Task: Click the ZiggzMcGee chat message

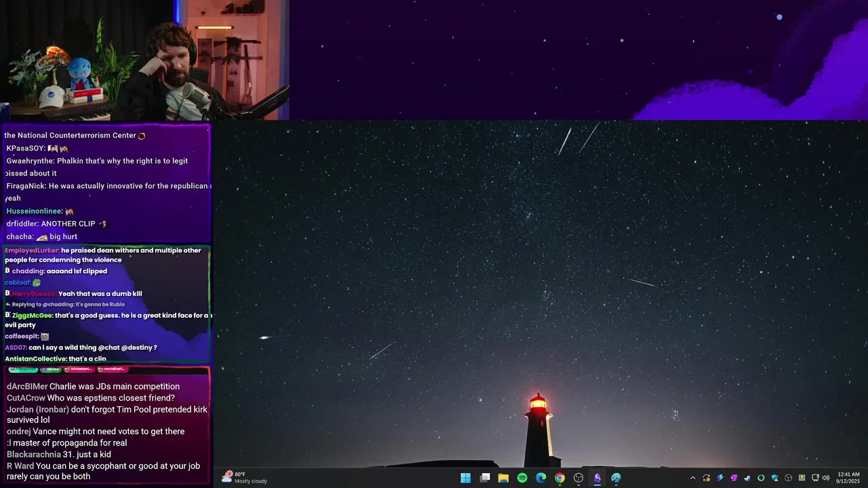Action: pyautogui.click(x=108, y=320)
